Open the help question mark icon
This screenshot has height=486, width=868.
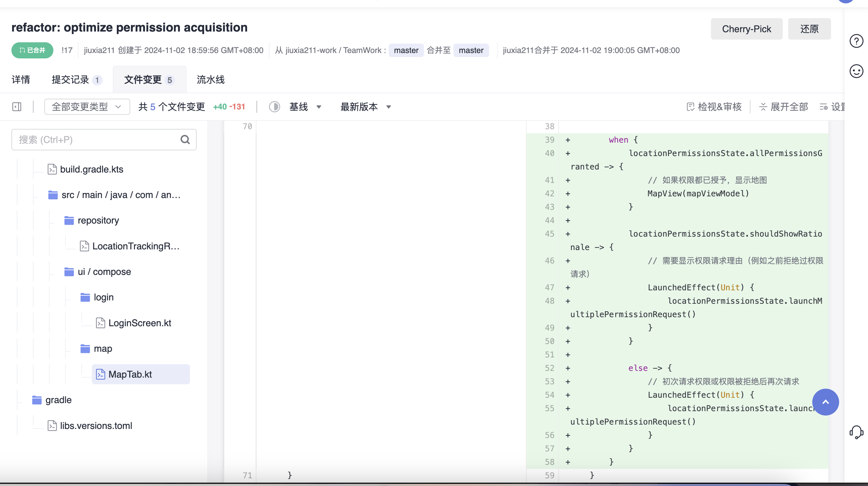pyautogui.click(x=856, y=41)
